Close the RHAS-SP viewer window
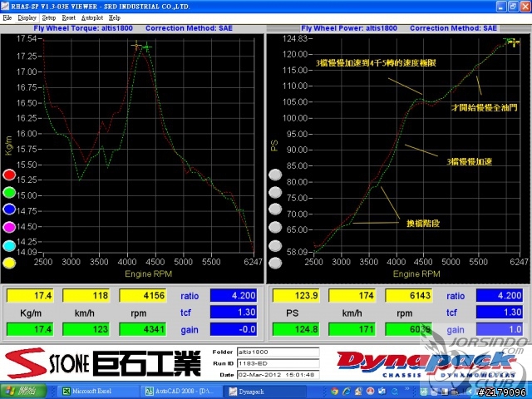 pos(525,6)
